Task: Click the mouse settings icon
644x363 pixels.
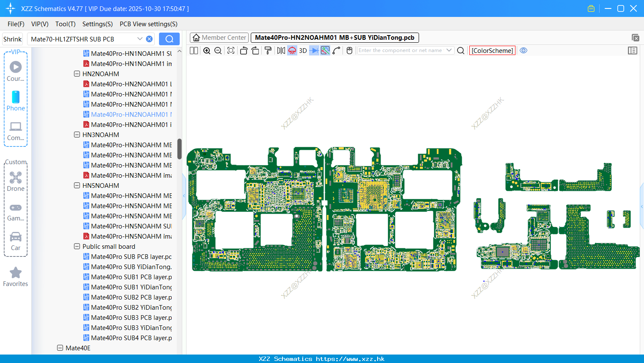Action: point(349,50)
